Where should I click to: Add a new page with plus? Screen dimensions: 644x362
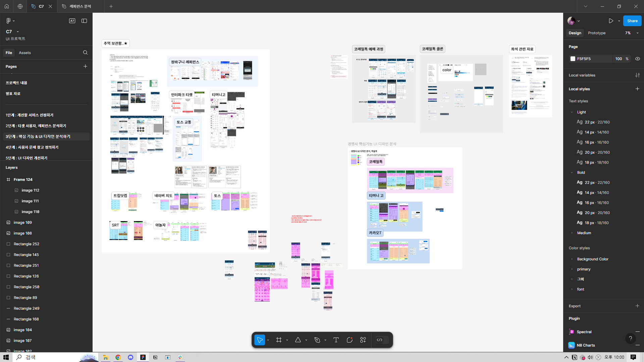click(x=85, y=66)
